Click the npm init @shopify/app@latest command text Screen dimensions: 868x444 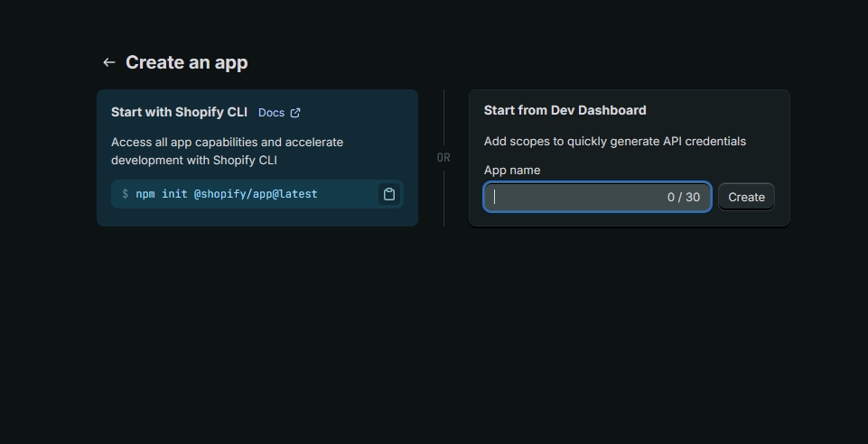coord(226,194)
